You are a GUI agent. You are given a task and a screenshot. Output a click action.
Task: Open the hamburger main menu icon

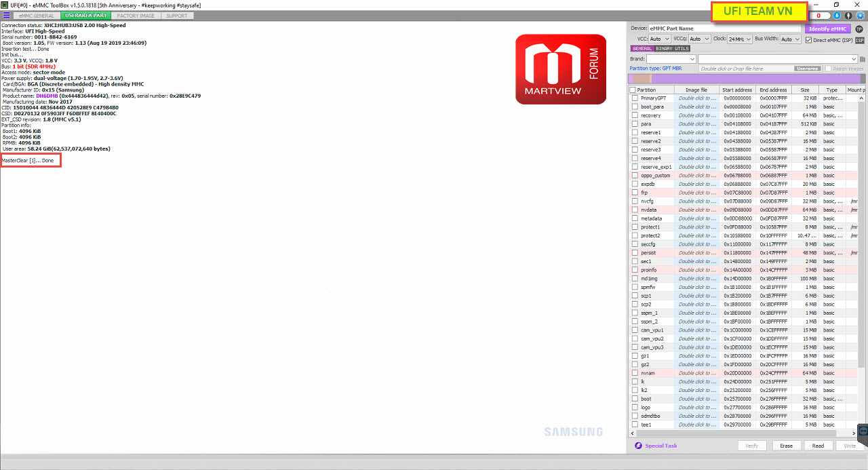6,15
